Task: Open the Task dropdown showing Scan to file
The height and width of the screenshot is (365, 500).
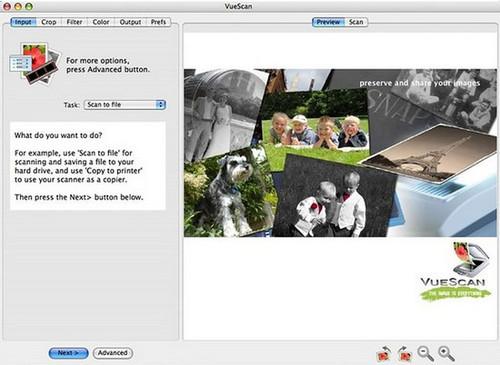Action: (125, 105)
